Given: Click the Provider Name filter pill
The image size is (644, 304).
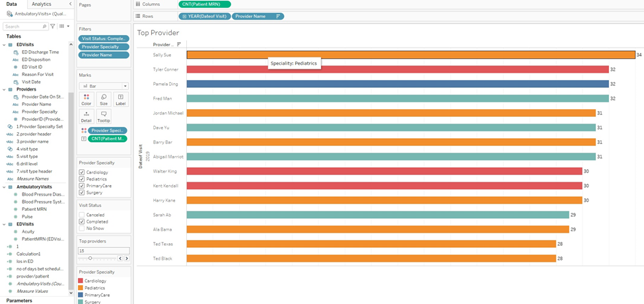Looking at the screenshot, I should coord(104,55).
